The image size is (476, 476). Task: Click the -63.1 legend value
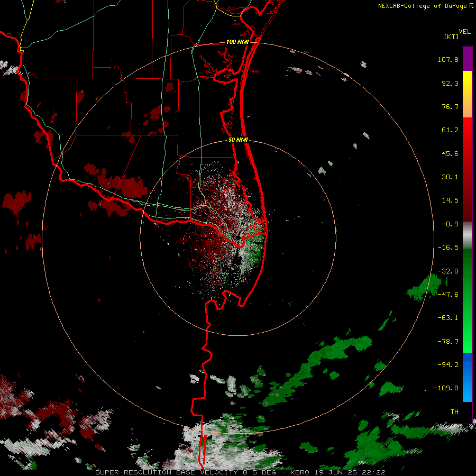(x=448, y=318)
